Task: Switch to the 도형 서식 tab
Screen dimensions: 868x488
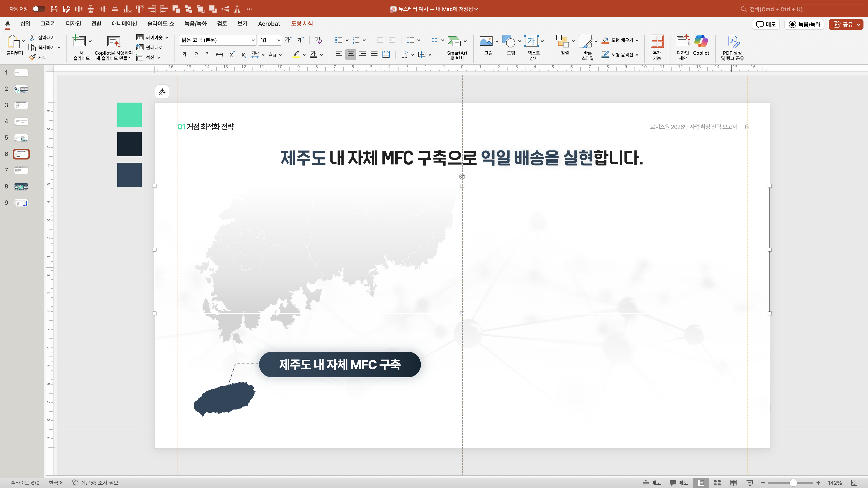Action: point(302,23)
